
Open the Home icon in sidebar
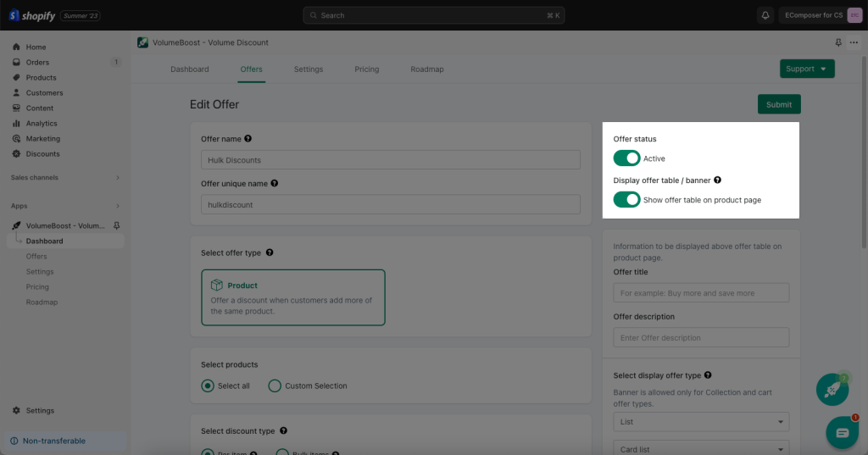pos(16,47)
